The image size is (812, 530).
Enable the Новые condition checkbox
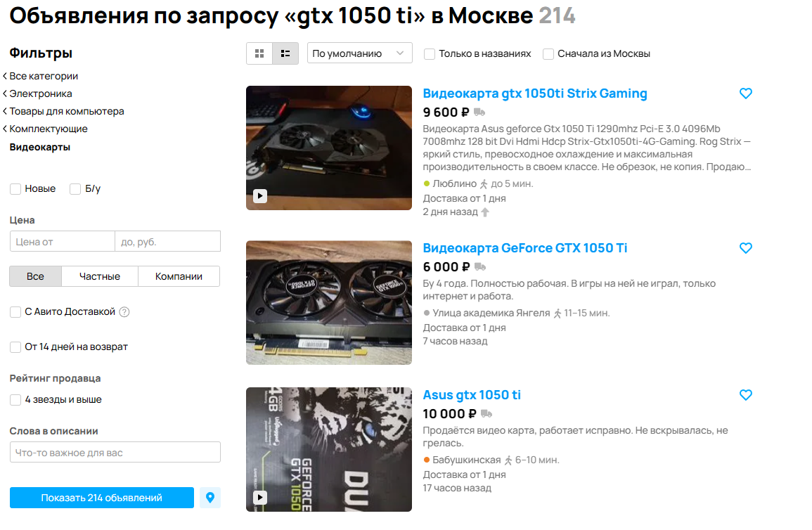(15, 189)
